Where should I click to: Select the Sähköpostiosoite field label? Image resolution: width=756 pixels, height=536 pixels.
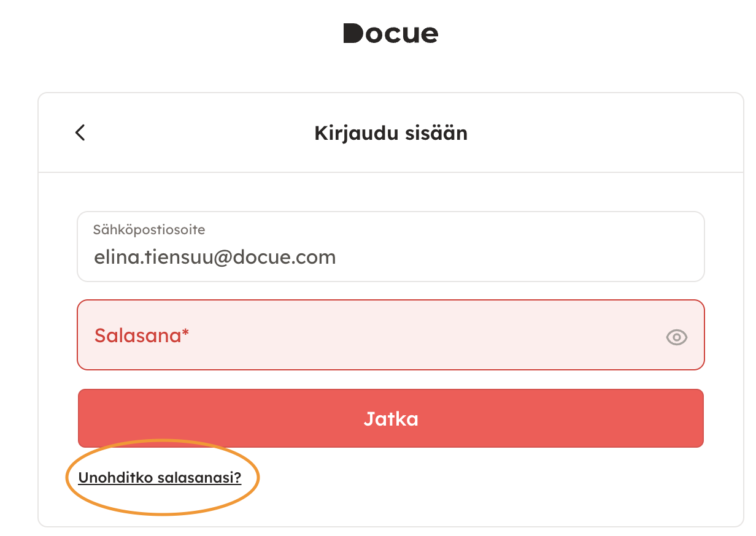pyautogui.click(x=148, y=230)
